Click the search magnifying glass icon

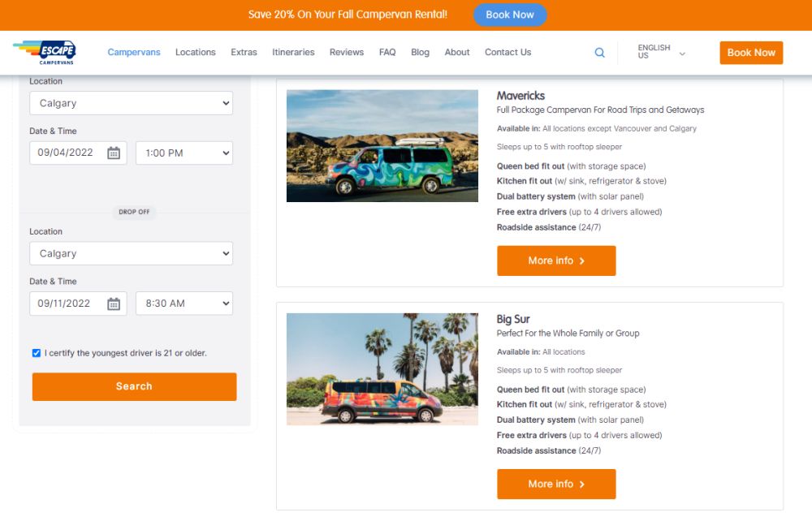point(599,52)
